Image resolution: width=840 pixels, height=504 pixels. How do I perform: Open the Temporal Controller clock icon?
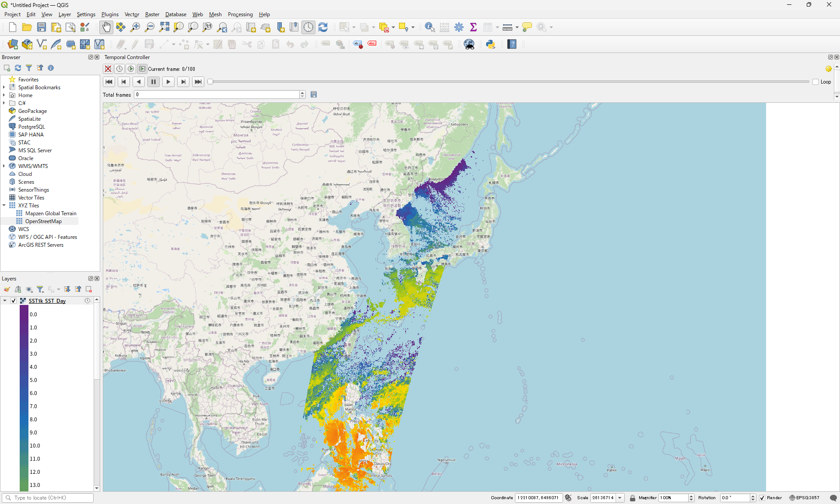[x=308, y=27]
